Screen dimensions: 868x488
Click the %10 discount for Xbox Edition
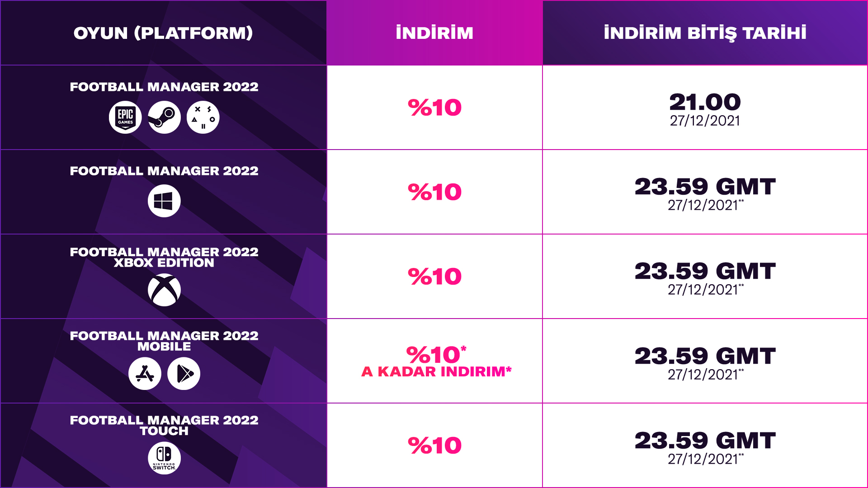click(x=434, y=277)
